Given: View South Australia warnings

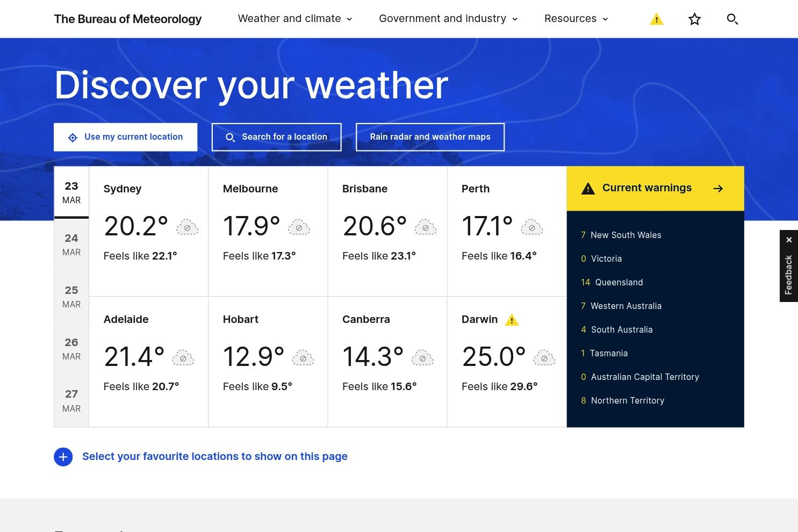Looking at the screenshot, I should click(x=617, y=330).
